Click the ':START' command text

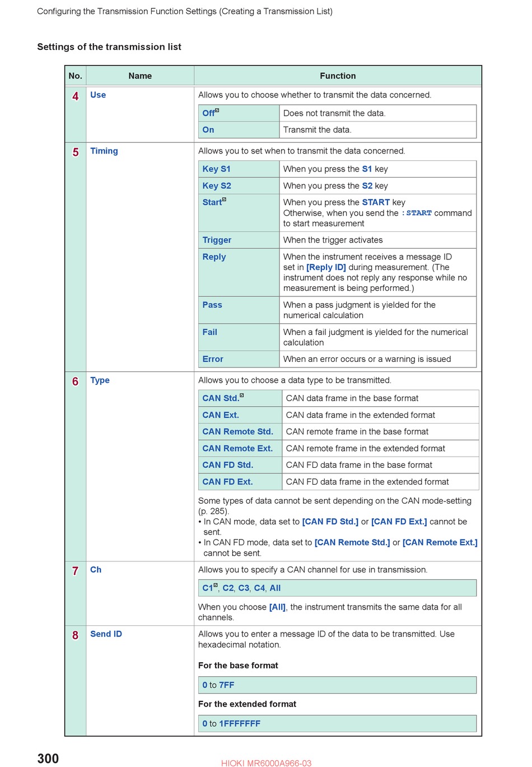tap(416, 213)
